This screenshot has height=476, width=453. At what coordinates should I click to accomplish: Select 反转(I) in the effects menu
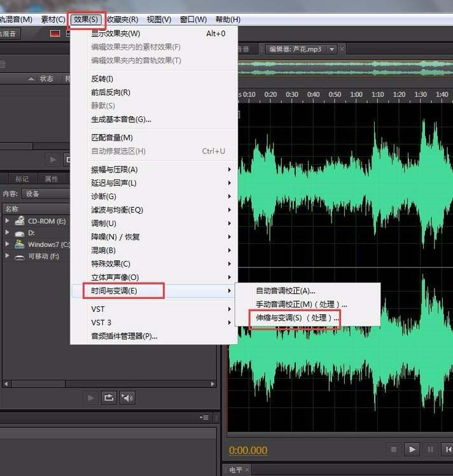154,79
